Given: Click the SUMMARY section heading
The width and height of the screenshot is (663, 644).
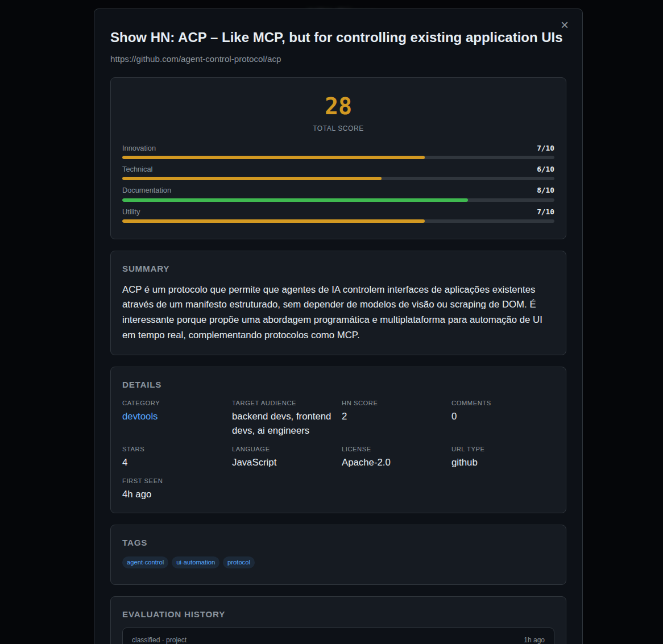Looking at the screenshot, I should (146, 268).
